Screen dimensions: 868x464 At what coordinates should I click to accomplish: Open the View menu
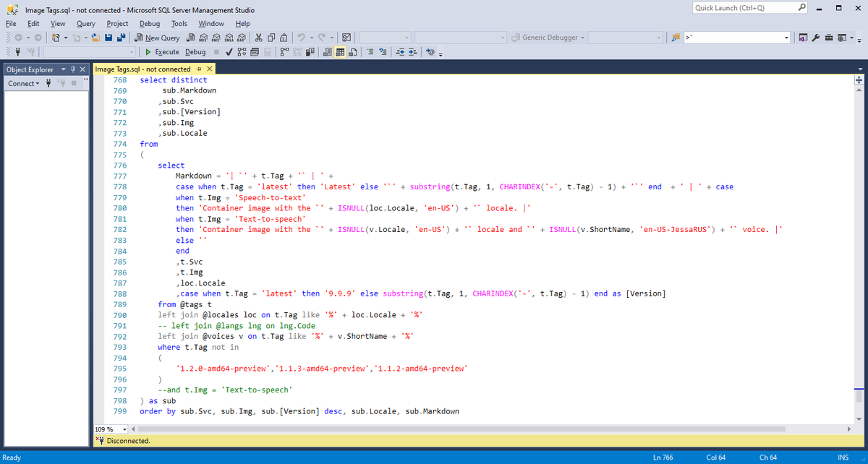tap(58, 23)
